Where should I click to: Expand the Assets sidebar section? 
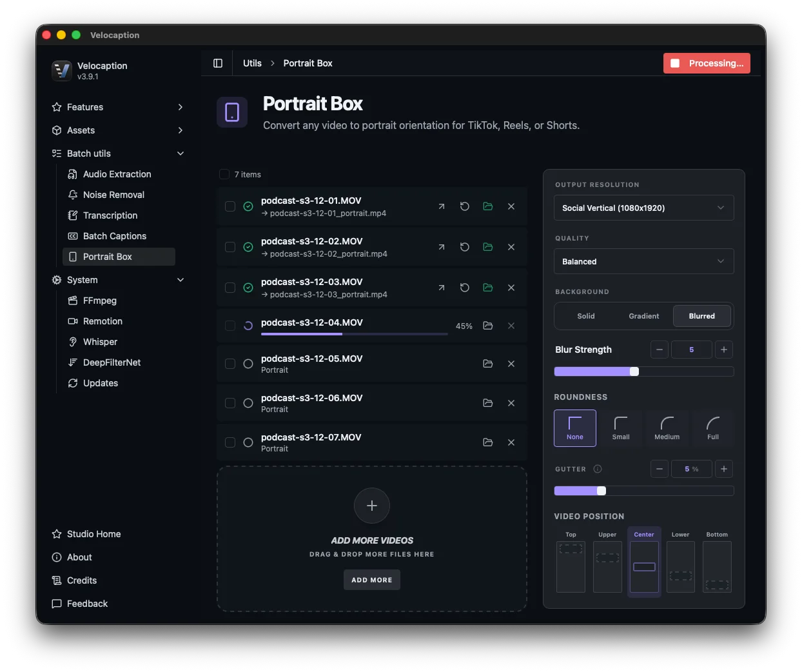coord(118,130)
